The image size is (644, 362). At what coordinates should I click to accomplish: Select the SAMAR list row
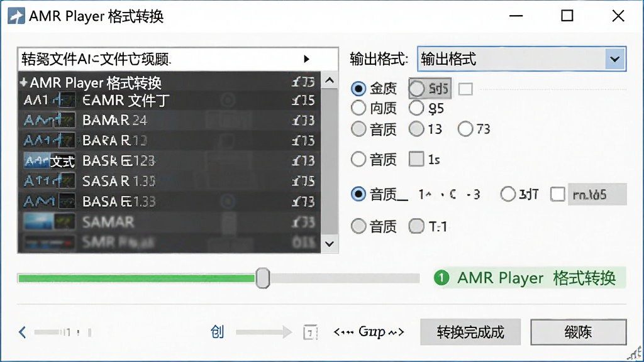click(x=169, y=222)
